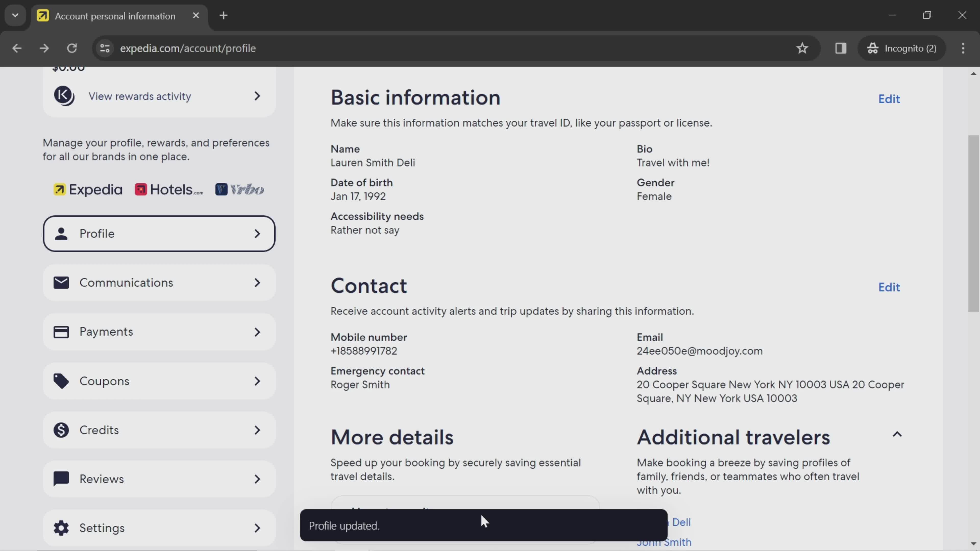Click the Reviews row chevron

258,479
